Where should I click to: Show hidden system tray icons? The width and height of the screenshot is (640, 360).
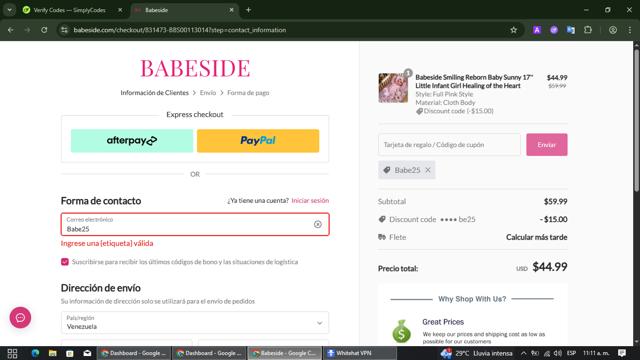pyautogui.click(x=523, y=353)
